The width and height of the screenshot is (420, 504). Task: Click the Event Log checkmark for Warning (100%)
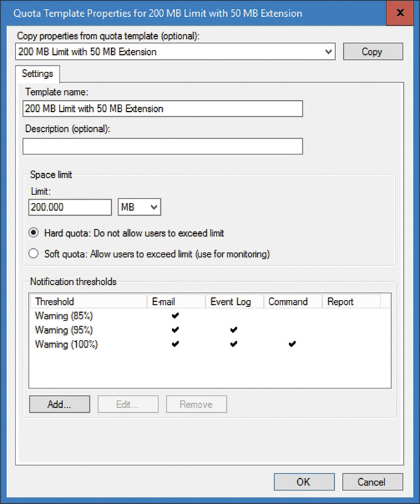[x=234, y=344]
